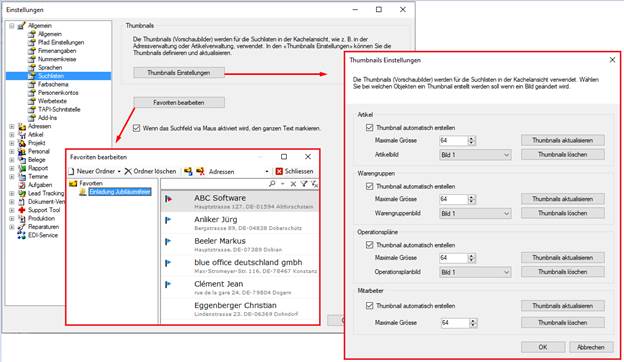Select the Beeler Markus address entry
The height and width of the screenshot is (362, 624).
(240, 244)
